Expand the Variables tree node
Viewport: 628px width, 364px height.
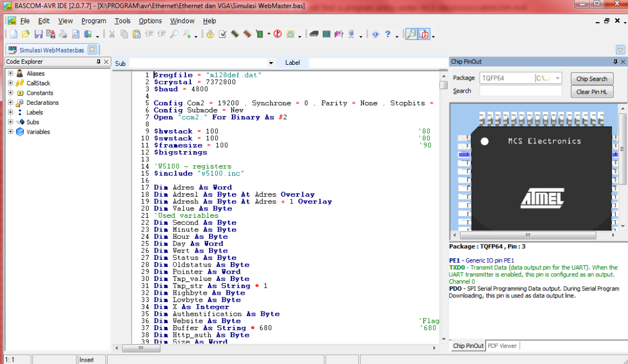[11, 132]
